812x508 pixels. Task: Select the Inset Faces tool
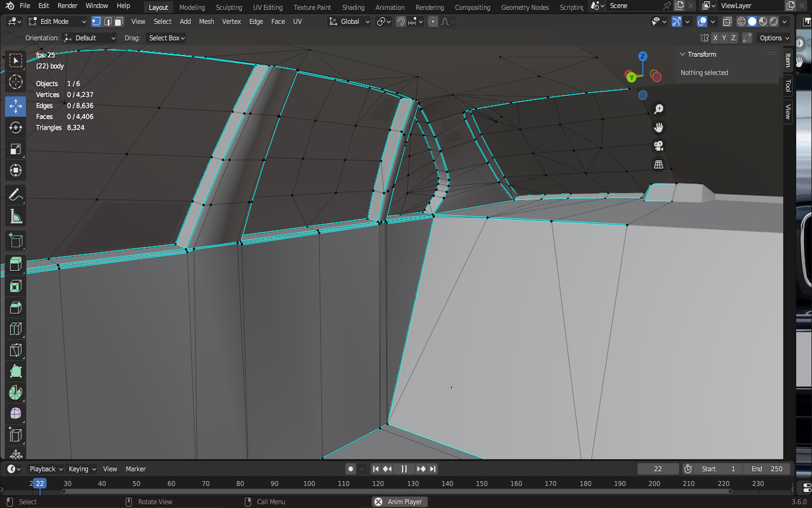[16, 286]
